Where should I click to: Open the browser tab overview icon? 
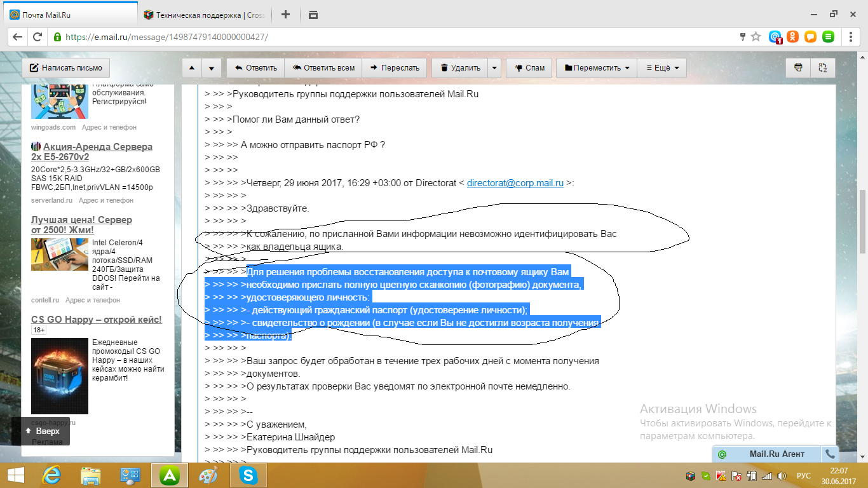coord(313,15)
